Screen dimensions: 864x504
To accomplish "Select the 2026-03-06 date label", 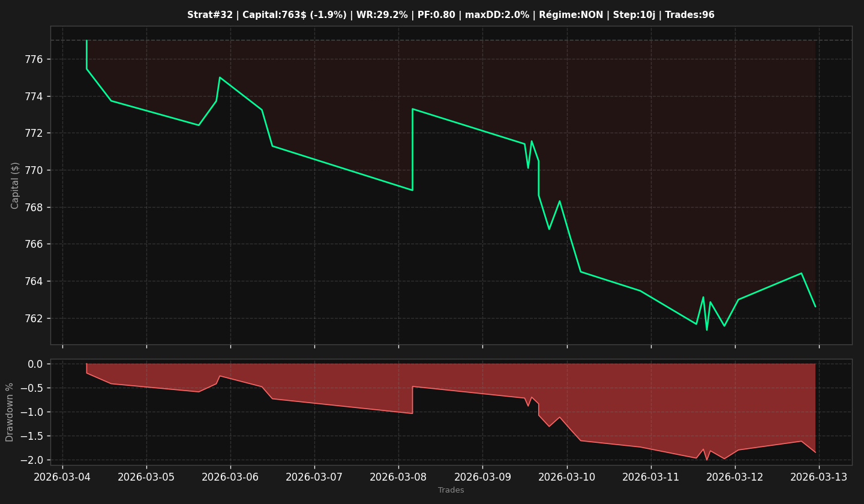I will (x=230, y=477).
